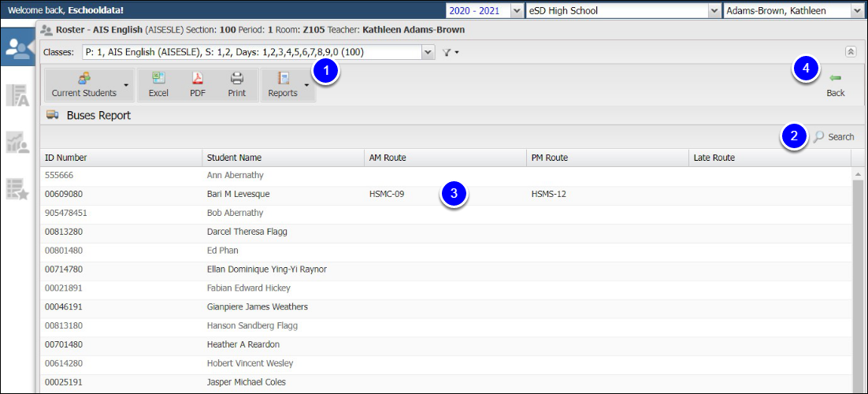Select student Darcel Theresa Flagg
Image resolution: width=868 pixels, height=394 pixels.
[247, 232]
